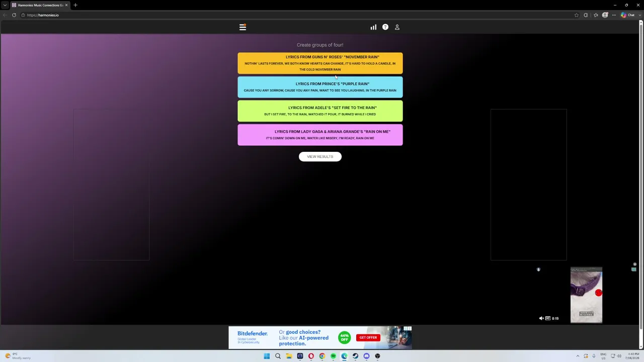Open the Edge profile avatar
Image resolution: width=644 pixels, height=362 pixels.
click(x=605, y=15)
